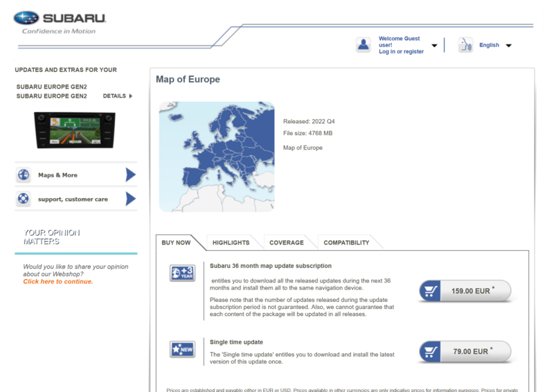Select the BUY NOW tab

point(176,243)
